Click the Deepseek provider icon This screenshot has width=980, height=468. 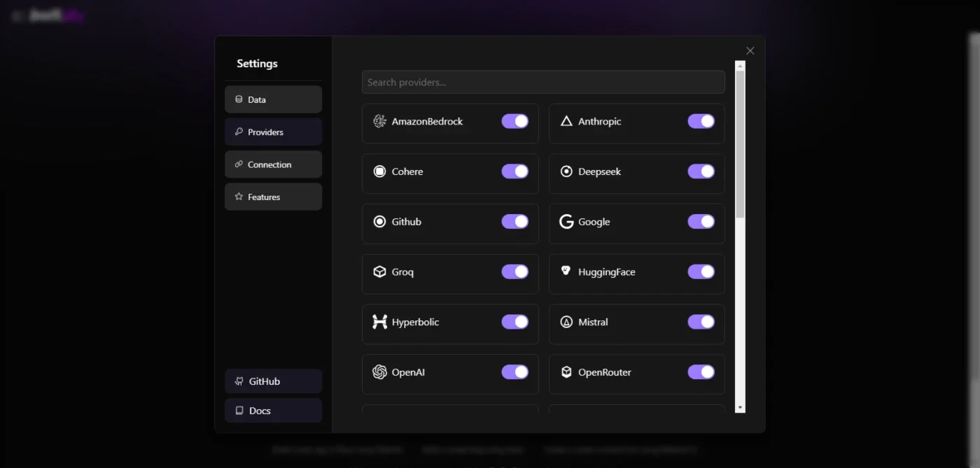[x=566, y=171]
